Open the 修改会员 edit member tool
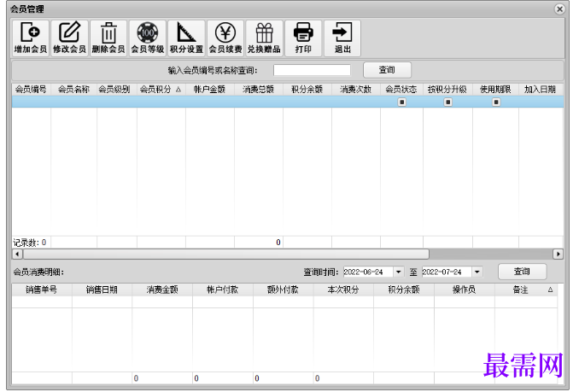Viewport: 579px width, 392px height. [x=69, y=38]
